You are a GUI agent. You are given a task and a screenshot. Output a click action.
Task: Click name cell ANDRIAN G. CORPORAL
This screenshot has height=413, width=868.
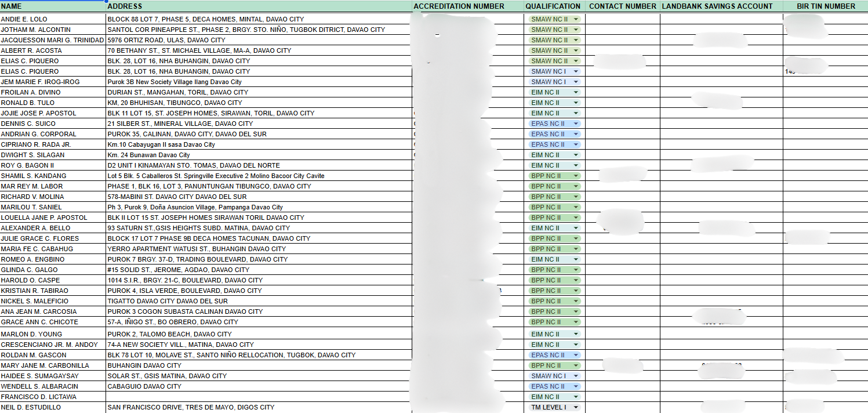[53, 134]
